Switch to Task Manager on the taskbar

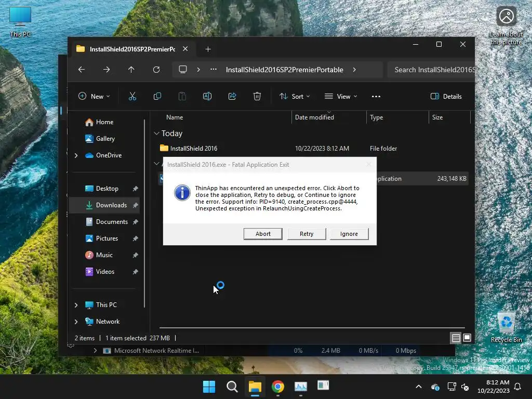click(301, 387)
